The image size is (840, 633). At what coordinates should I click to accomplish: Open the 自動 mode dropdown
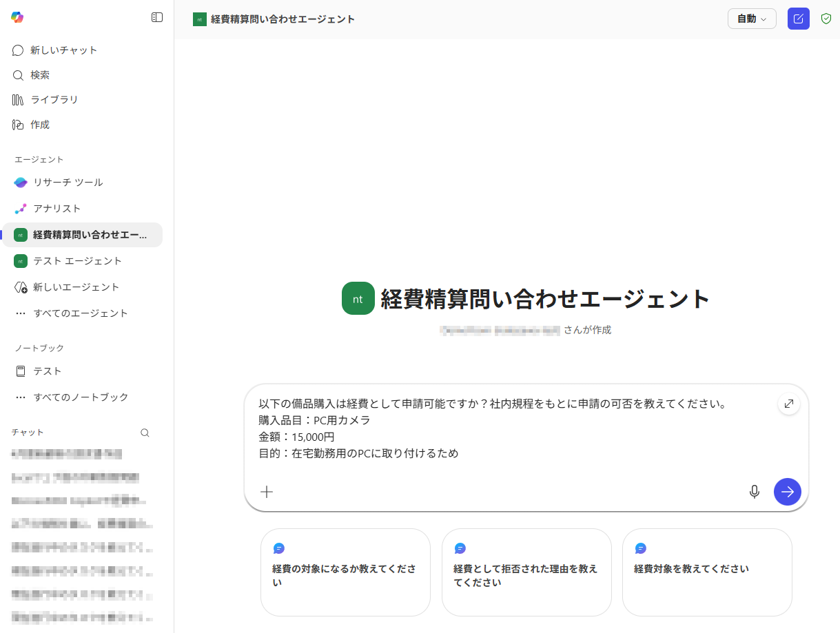pos(752,19)
